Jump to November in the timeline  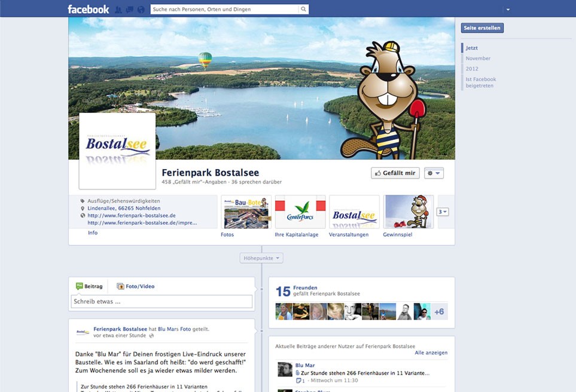(x=478, y=59)
